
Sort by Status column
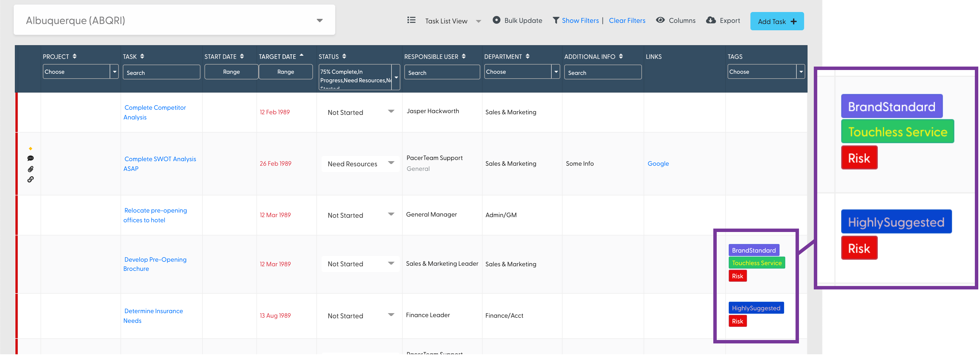344,56
